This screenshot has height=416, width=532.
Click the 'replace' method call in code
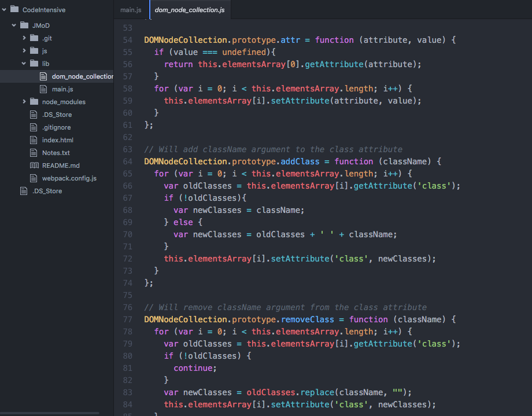(317, 392)
